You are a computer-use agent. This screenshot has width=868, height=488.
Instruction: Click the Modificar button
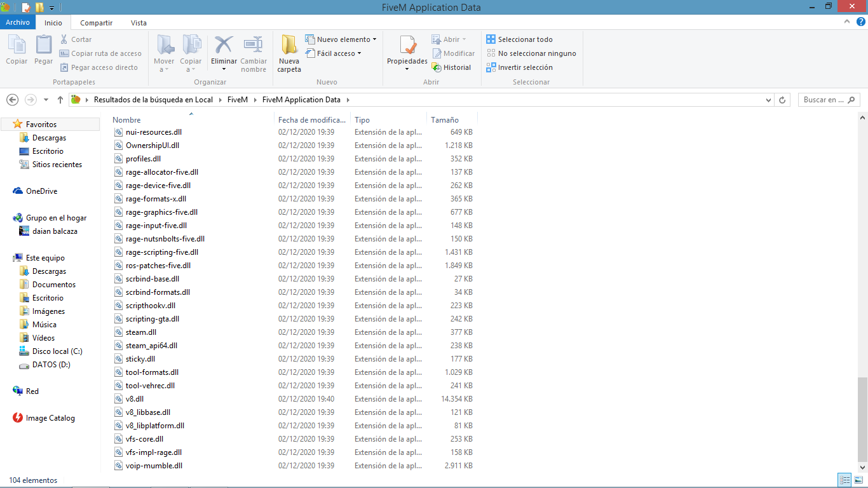tap(454, 53)
